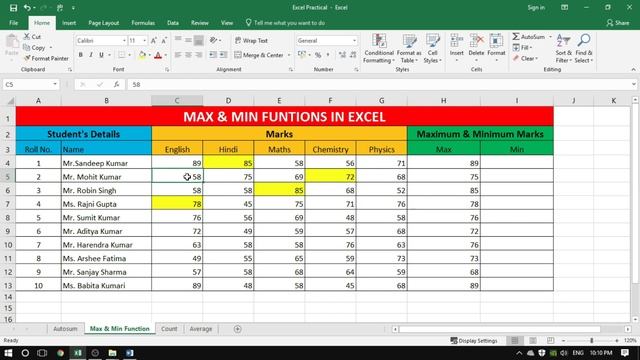Toggle Bold formatting
The height and width of the screenshot is (360, 640).
(x=80, y=55)
